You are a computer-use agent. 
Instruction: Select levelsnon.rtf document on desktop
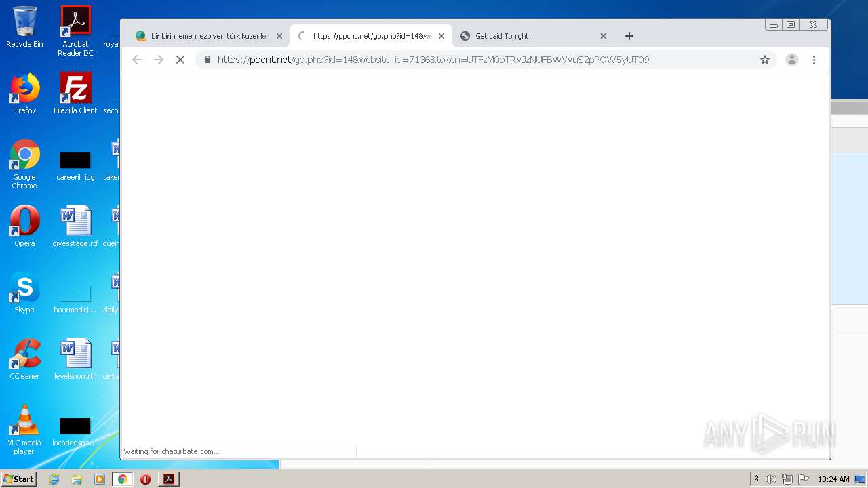click(75, 359)
